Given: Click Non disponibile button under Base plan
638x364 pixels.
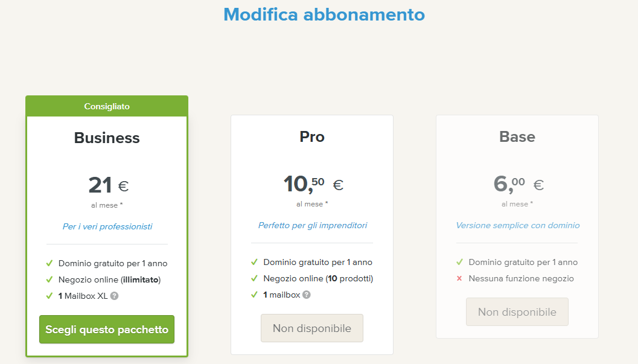Looking at the screenshot, I should point(517,312).
